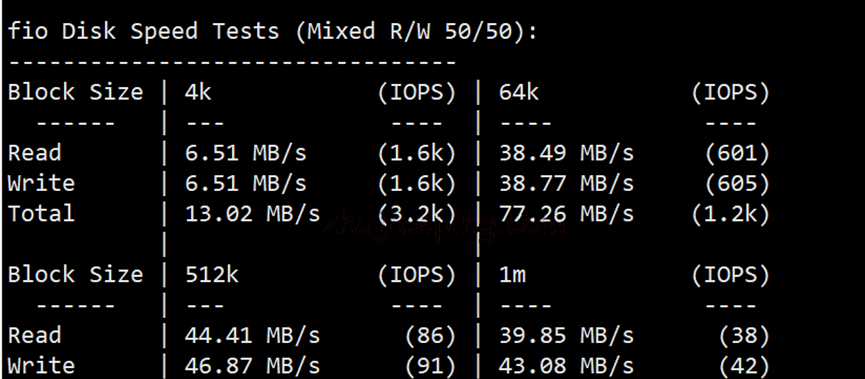Click the 1m block size label

tap(512, 275)
